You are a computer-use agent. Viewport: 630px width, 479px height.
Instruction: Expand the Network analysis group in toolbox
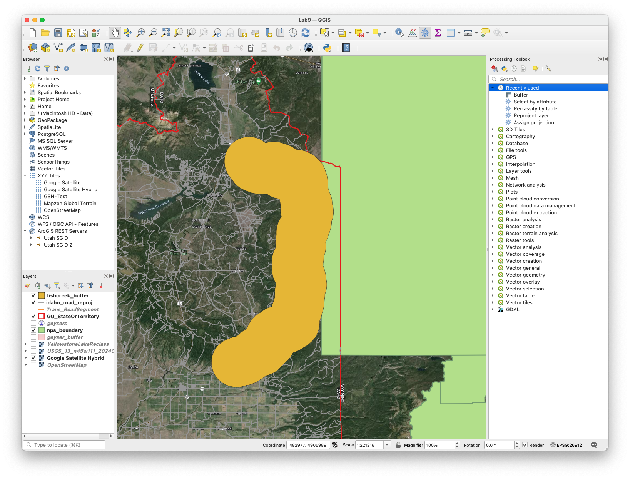(x=493, y=185)
